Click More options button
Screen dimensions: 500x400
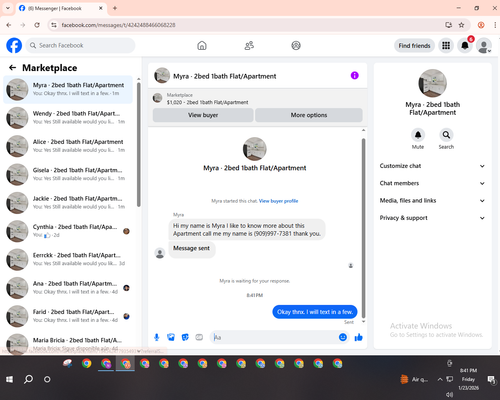click(x=309, y=115)
